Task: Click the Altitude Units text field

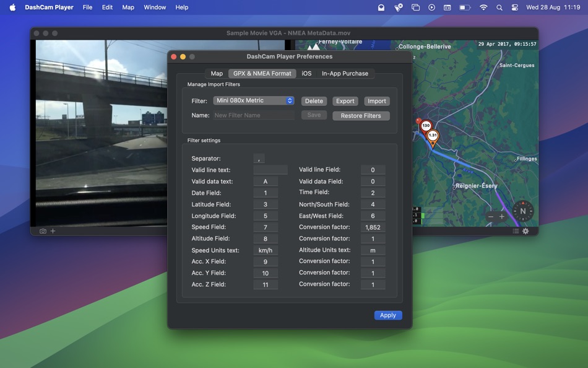Action: click(x=373, y=250)
